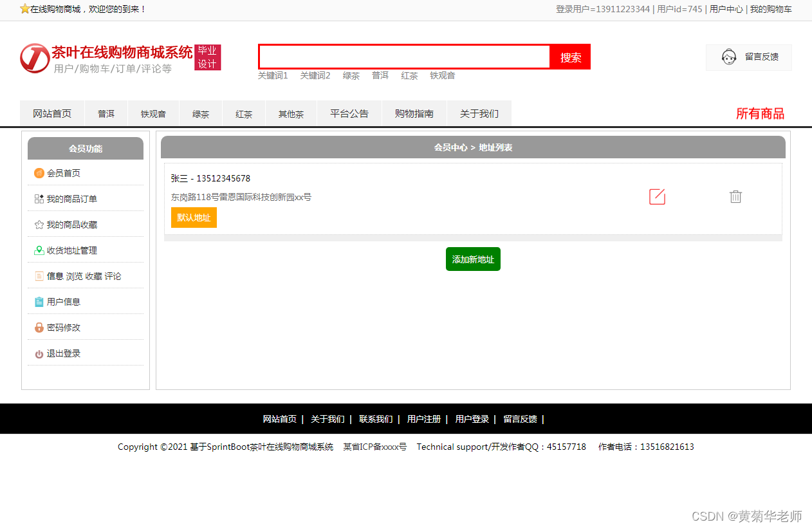The width and height of the screenshot is (812, 529).
Task: Open 普洱 navigation tab
Action: pos(106,113)
